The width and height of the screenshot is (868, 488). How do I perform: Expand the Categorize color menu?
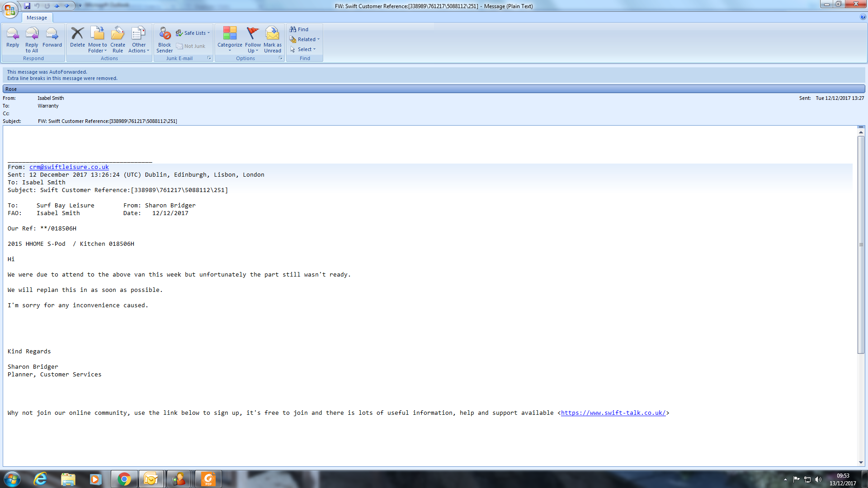click(230, 47)
